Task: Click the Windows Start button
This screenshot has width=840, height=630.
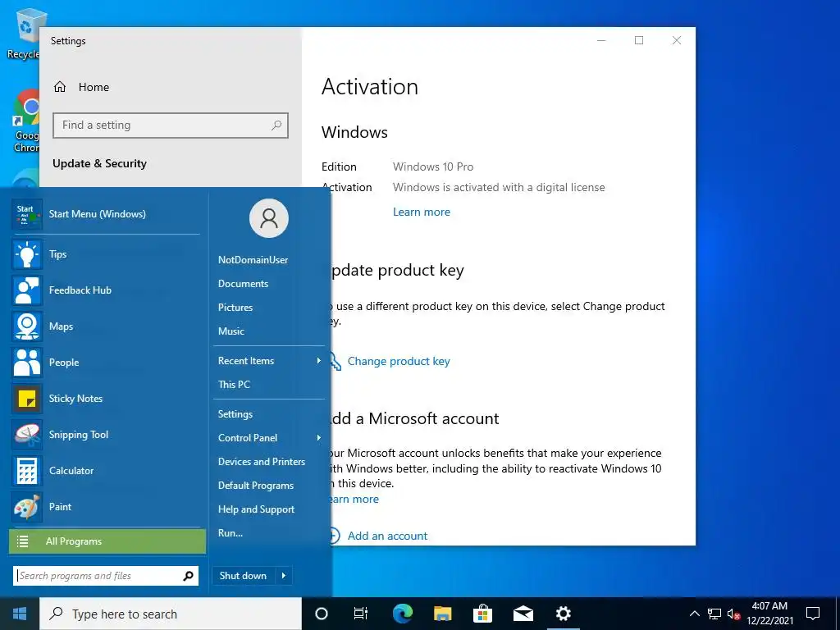Action: (20, 614)
